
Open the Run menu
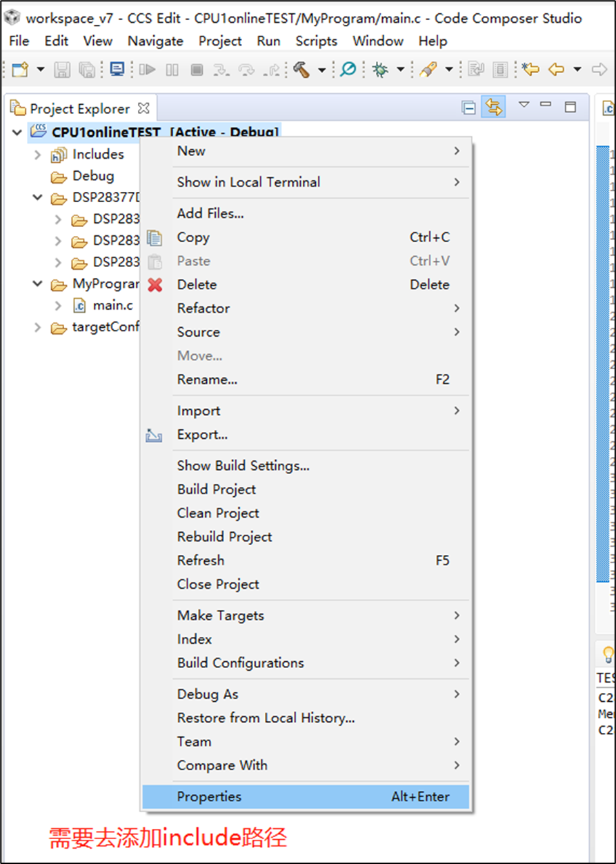point(268,41)
